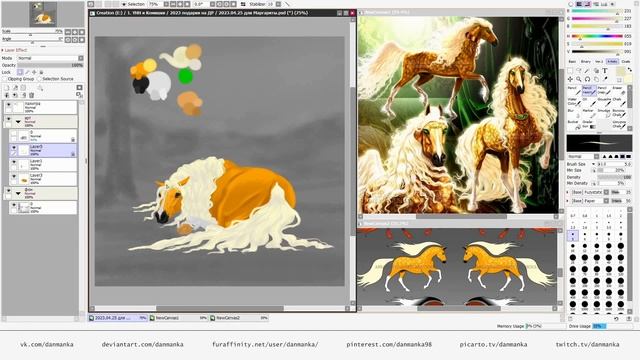Choose the Smudge tool
The height and width of the screenshot is (360, 640).
coord(604,113)
